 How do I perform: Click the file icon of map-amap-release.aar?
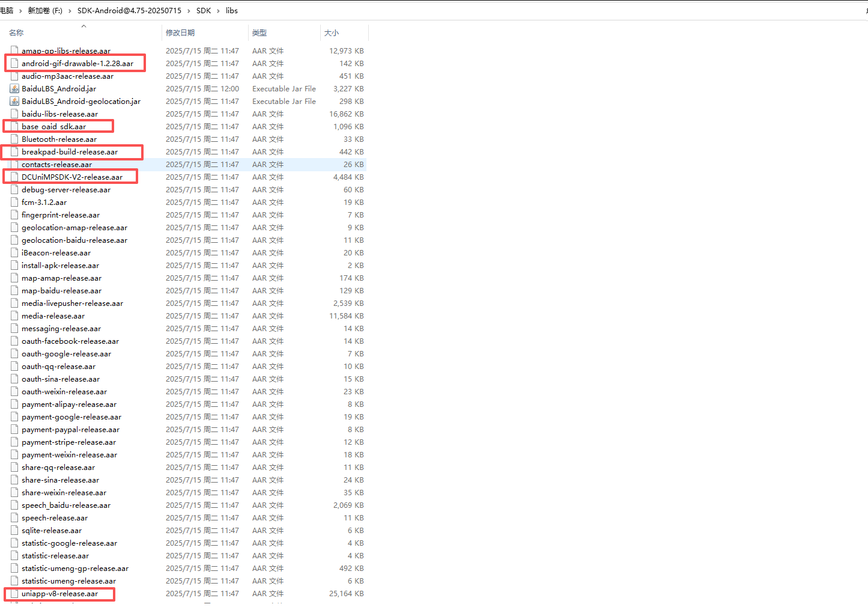tap(14, 278)
